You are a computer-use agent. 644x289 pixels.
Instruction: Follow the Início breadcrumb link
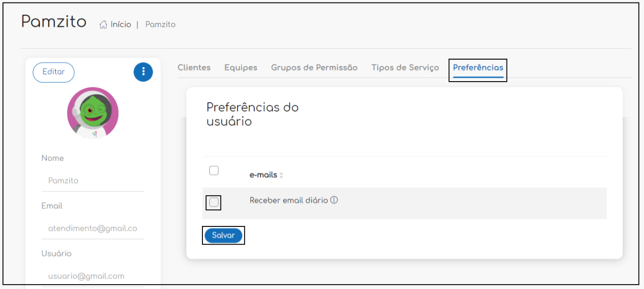120,24
